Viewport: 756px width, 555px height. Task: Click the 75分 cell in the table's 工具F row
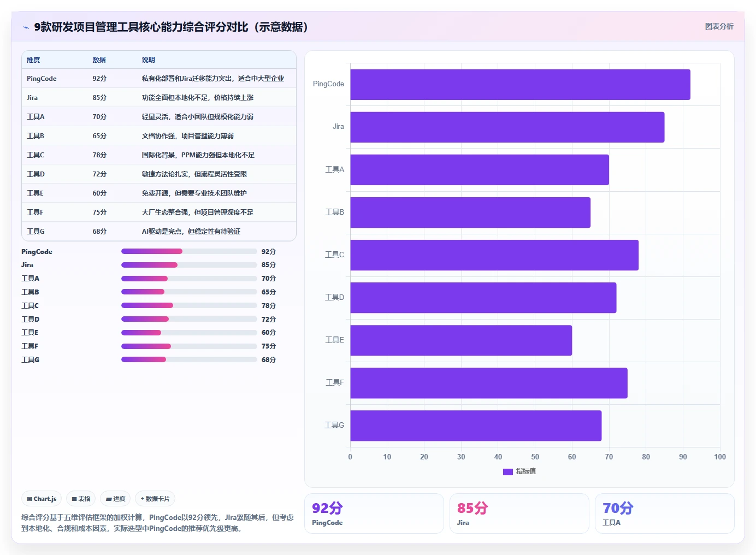pyautogui.click(x=99, y=212)
